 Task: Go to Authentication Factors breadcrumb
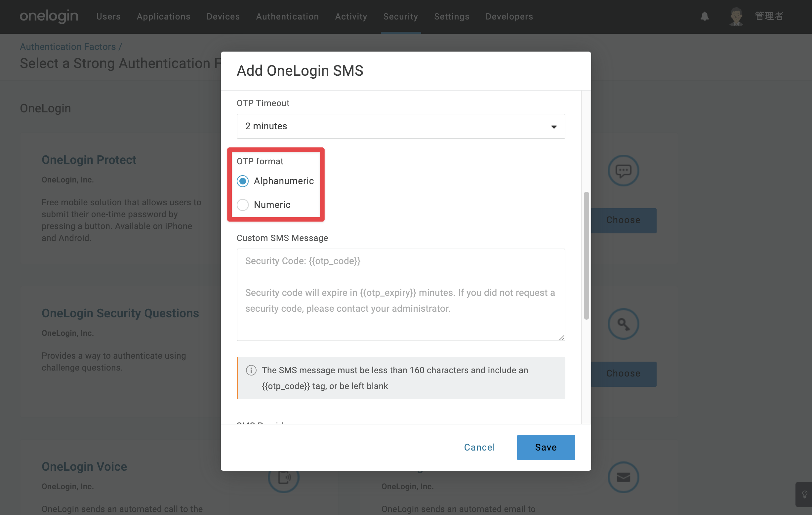[68, 47]
